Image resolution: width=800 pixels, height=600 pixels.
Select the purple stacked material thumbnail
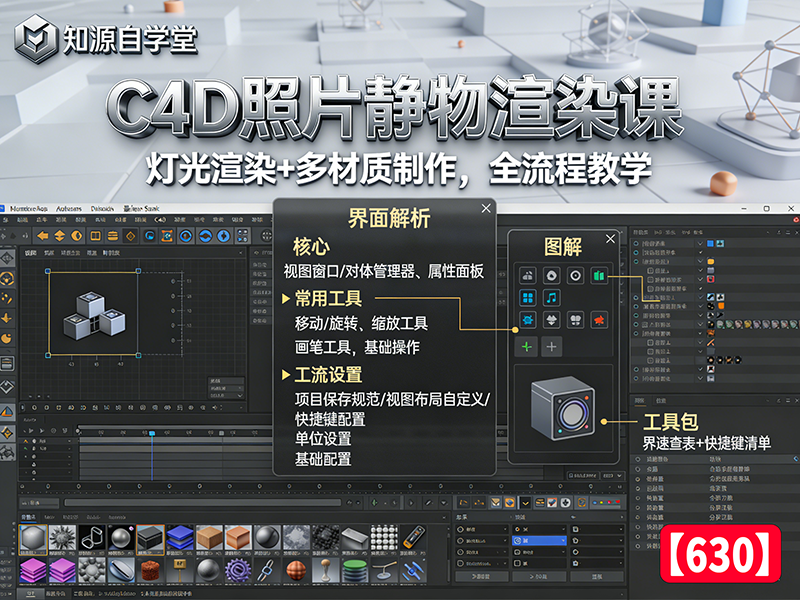click(x=32, y=570)
